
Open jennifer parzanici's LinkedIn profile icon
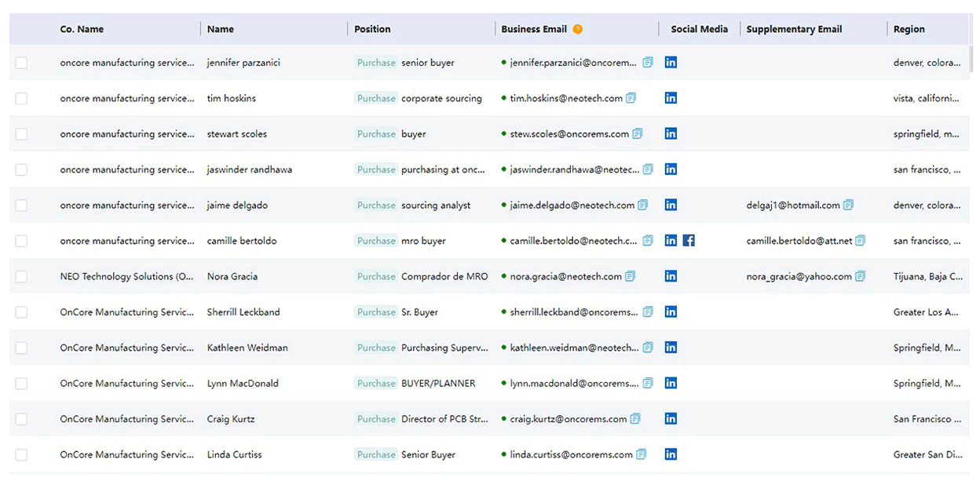[671, 63]
